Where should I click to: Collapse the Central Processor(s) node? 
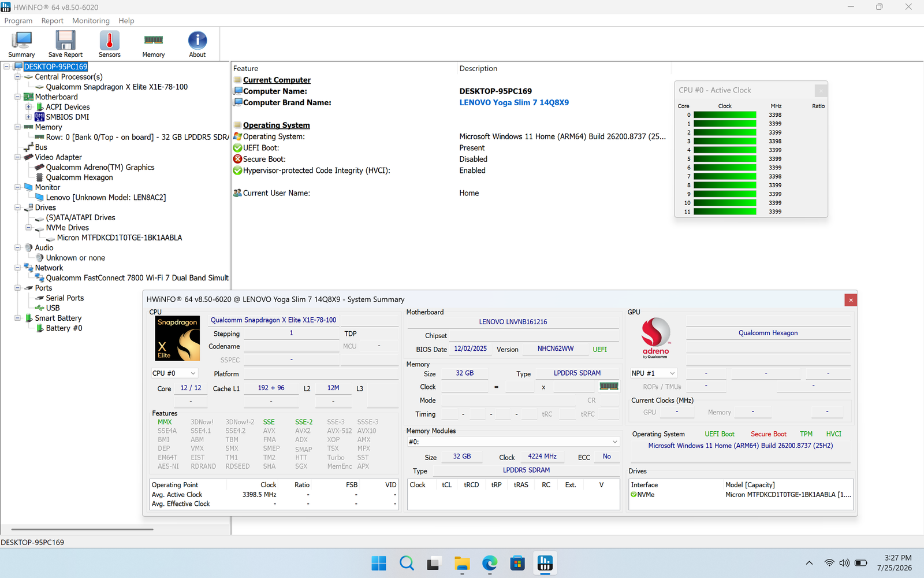[x=17, y=77]
